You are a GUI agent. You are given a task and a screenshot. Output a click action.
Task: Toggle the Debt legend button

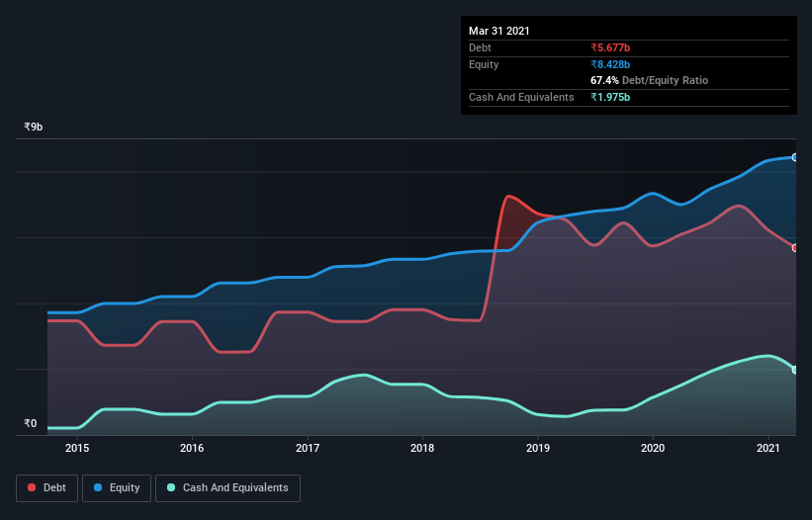tap(47, 488)
